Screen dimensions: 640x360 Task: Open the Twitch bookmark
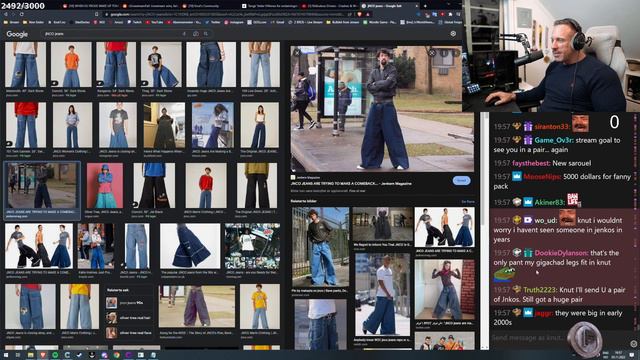tap(134, 22)
